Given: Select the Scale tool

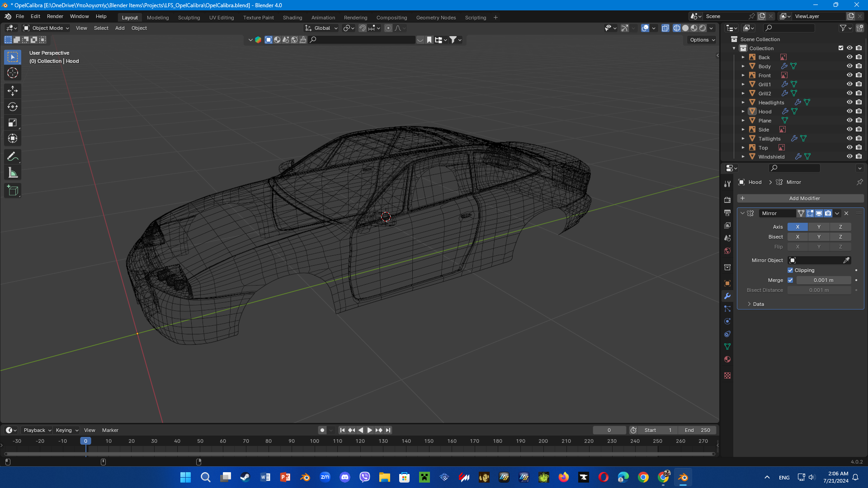Looking at the screenshot, I should click(13, 123).
